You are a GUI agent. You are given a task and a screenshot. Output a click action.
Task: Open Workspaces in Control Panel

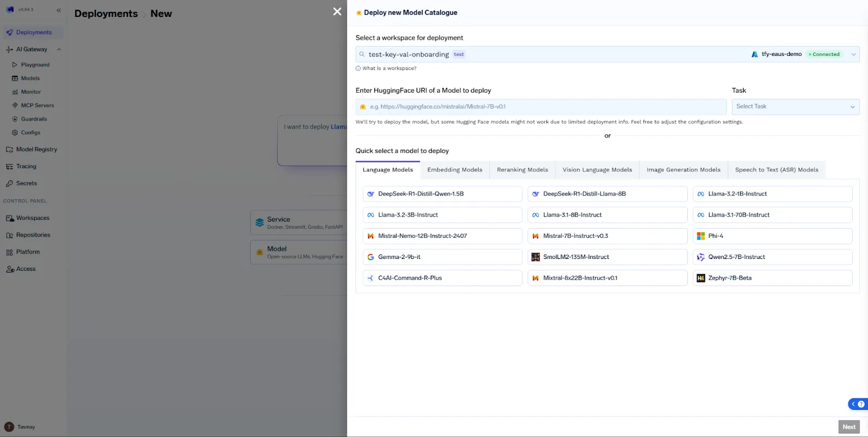coord(33,218)
